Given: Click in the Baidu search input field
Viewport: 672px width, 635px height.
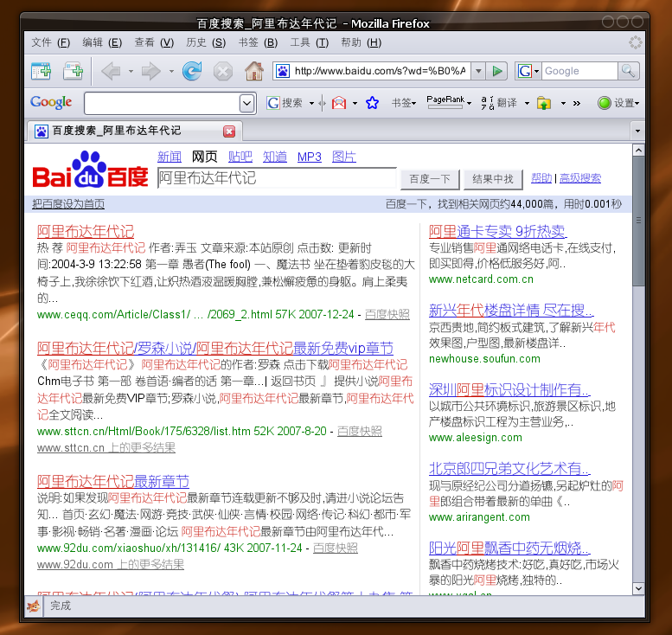Looking at the screenshot, I should (x=277, y=178).
